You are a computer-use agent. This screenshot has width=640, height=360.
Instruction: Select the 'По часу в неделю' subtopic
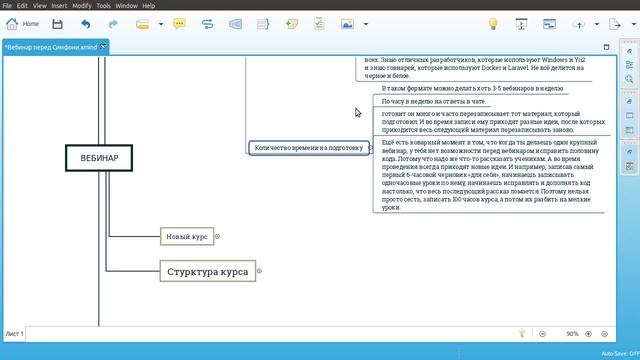point(433,101)
